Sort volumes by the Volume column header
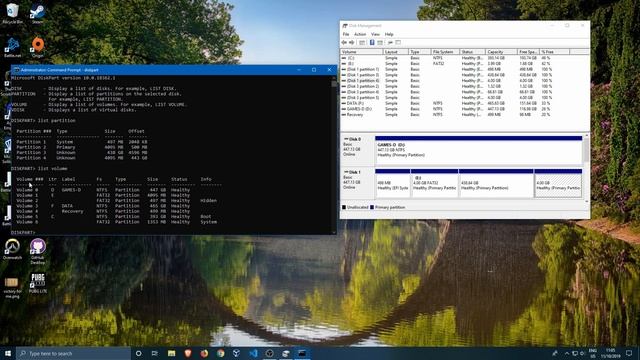 pyautogui.click(x=362, y=52)
